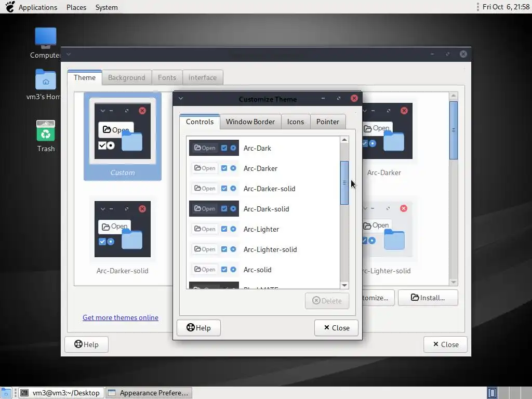Close the Customize Theme dialog with Close button

tap(336, 328)
